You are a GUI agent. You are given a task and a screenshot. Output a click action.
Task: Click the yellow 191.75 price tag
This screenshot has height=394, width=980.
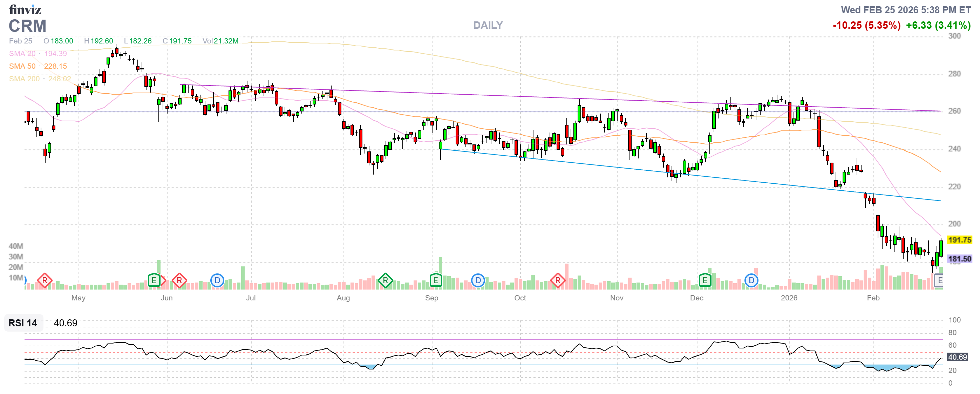(959, 240)
